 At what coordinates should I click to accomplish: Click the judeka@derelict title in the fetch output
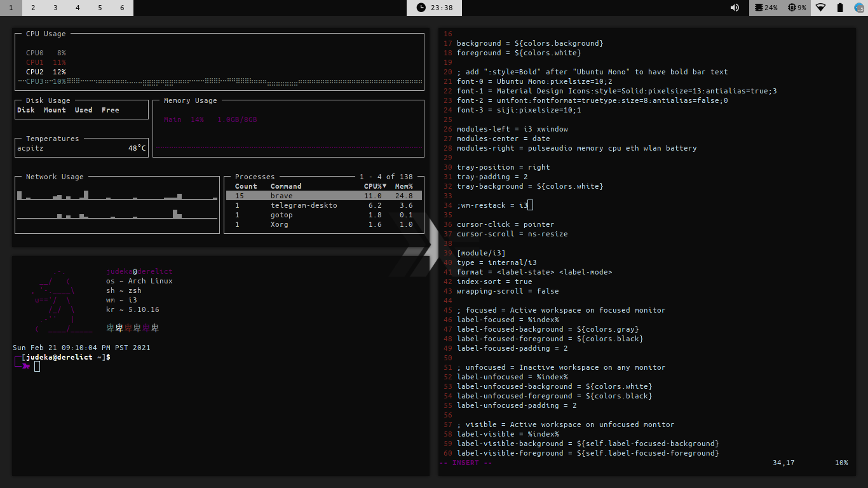click(139, 271)
